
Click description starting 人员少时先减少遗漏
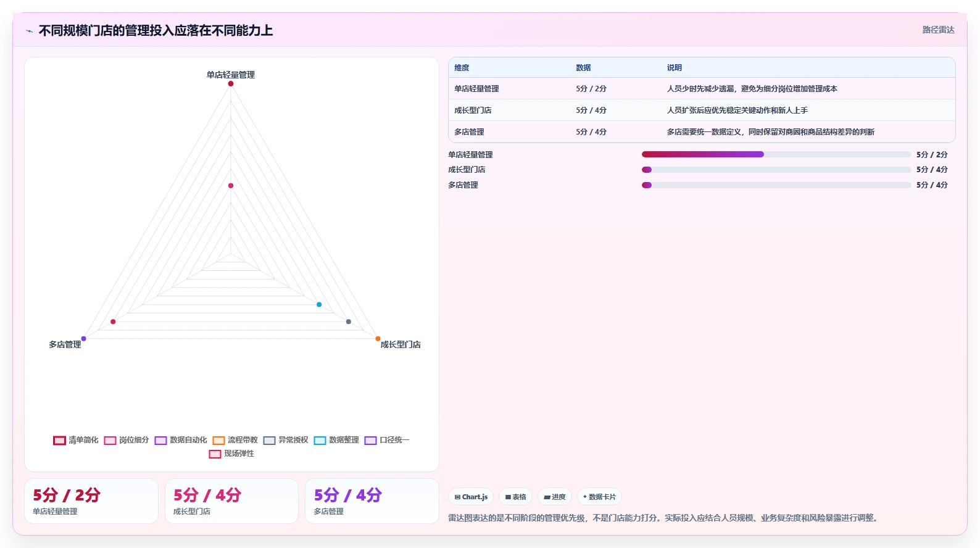(752, 89)
